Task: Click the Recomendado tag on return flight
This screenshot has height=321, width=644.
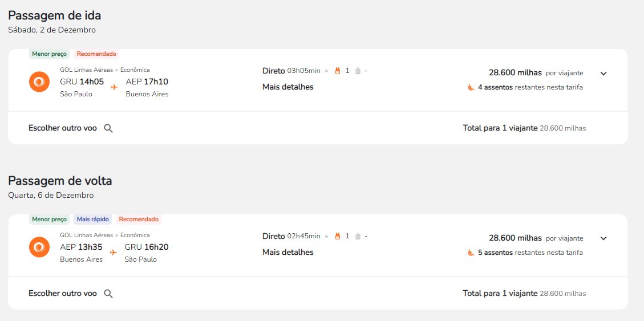Action: tap(139, 220)
